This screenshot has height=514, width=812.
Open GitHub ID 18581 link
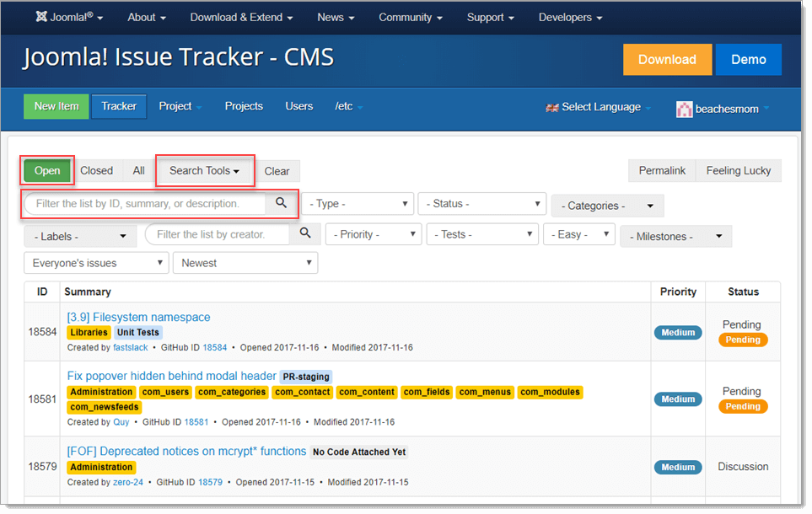196,422
